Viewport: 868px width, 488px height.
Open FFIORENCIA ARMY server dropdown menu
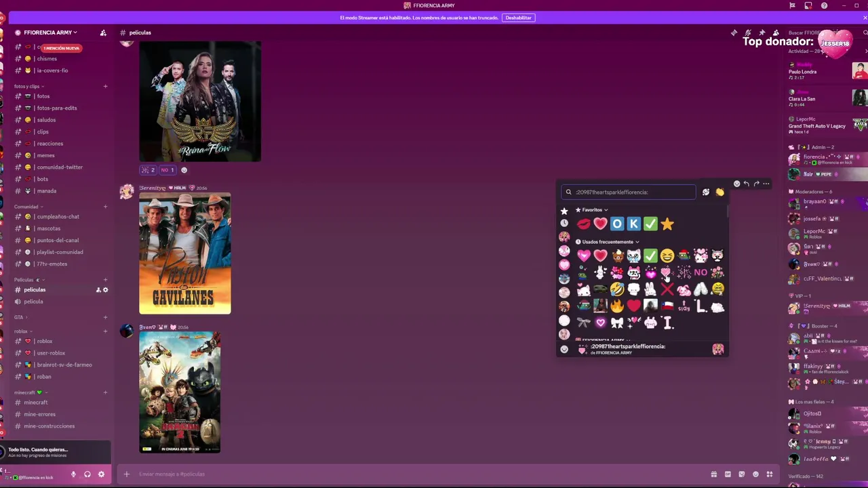(x=50, y=33)
